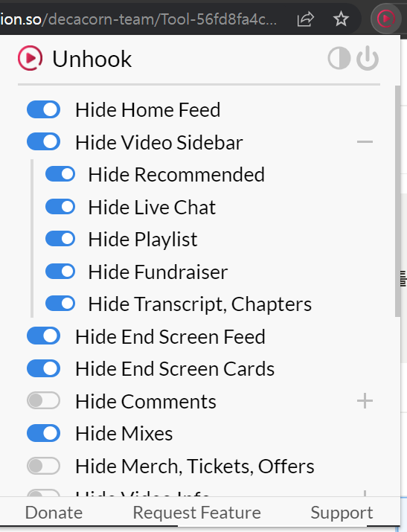407x532 pixels.
Task: Disable the Hide Recommended toggle
Action: (60, 174)
